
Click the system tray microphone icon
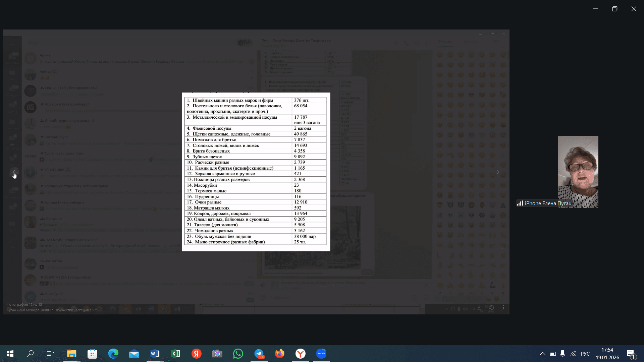[x=563, y=354]
